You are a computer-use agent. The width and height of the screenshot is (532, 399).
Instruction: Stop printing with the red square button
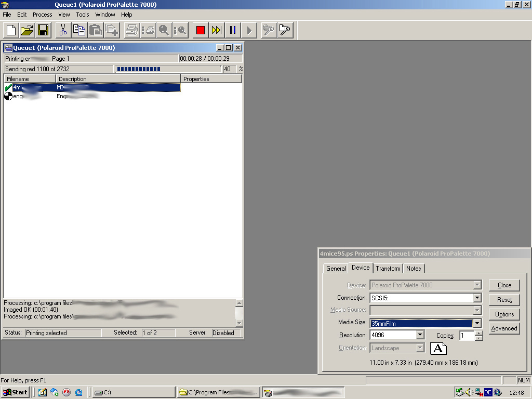(201, 30)
